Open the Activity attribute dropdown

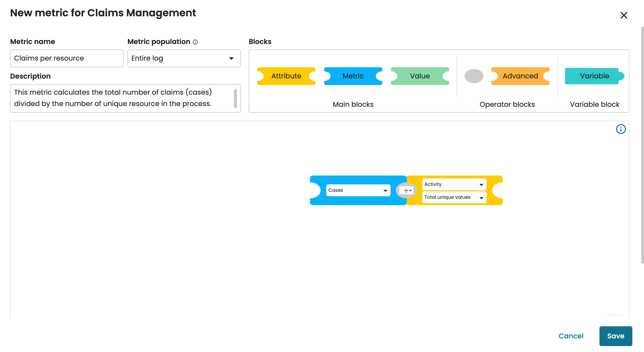click(x=454, y=184)
